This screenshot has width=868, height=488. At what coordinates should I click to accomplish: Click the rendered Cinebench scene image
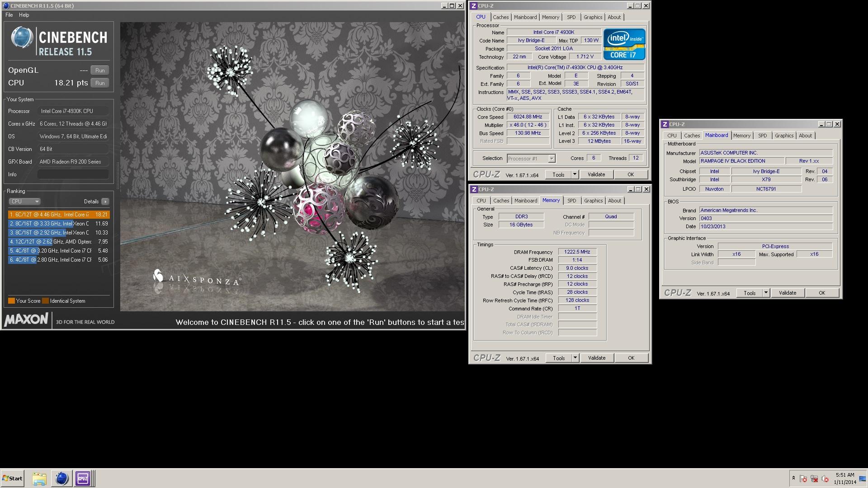click(292, 166)
